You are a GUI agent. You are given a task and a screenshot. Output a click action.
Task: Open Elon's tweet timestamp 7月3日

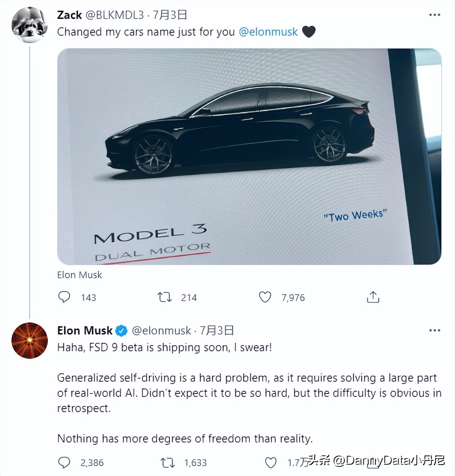pyautogui.click(x=217, y=331)
